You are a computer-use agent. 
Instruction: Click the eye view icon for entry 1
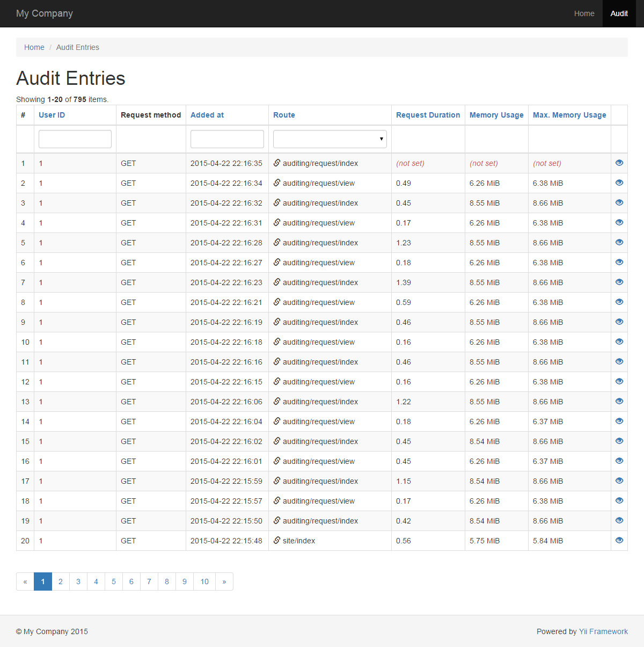tap(619, 163)
